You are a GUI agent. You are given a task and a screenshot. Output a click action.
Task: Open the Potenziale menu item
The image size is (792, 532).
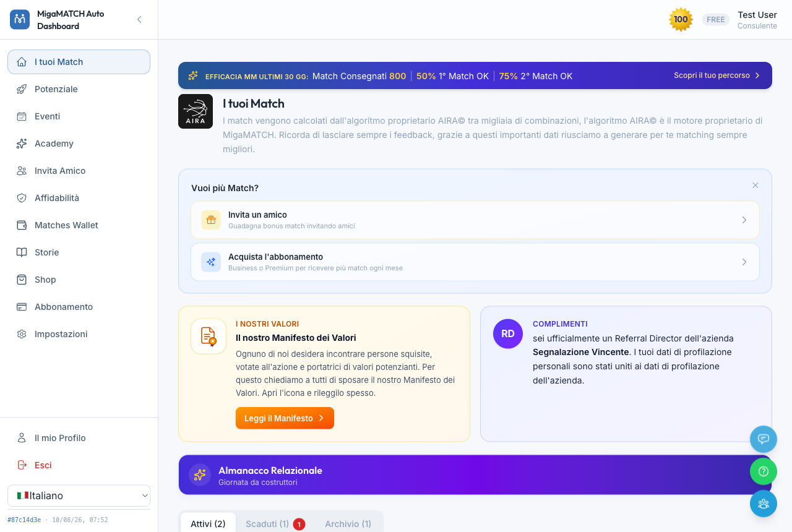click(79, 89)
